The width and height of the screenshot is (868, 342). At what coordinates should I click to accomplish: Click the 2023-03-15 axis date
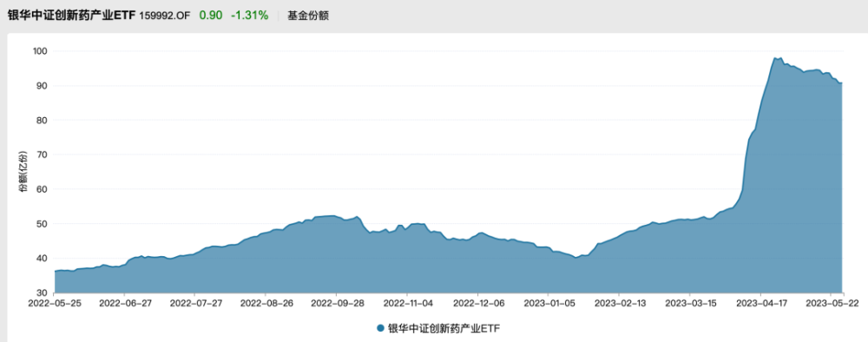(689, 303)
